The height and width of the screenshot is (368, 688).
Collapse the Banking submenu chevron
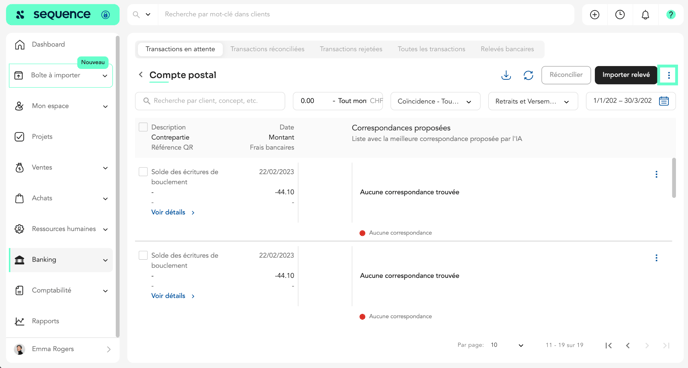click(x=105, y=260)
